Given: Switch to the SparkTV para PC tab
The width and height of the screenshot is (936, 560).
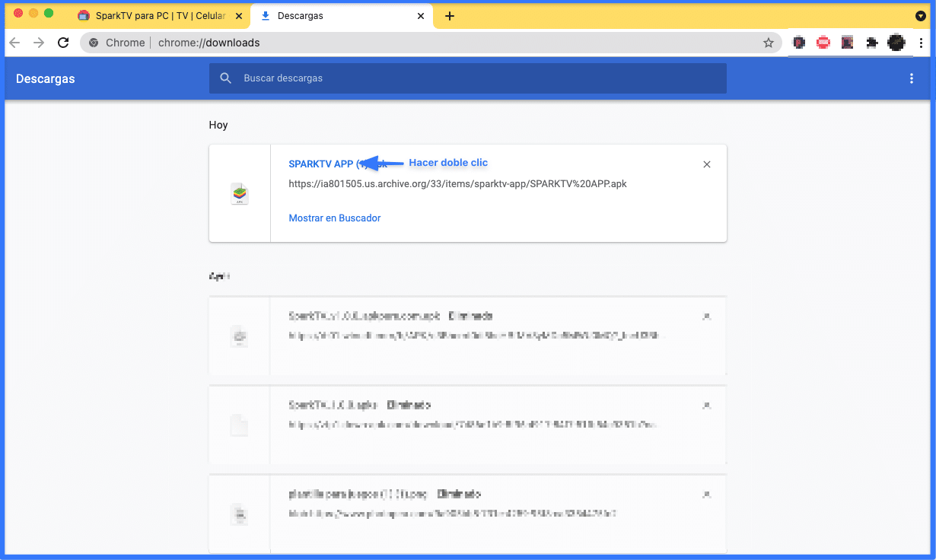Looking at the screenshot, I should pos(152,16).
